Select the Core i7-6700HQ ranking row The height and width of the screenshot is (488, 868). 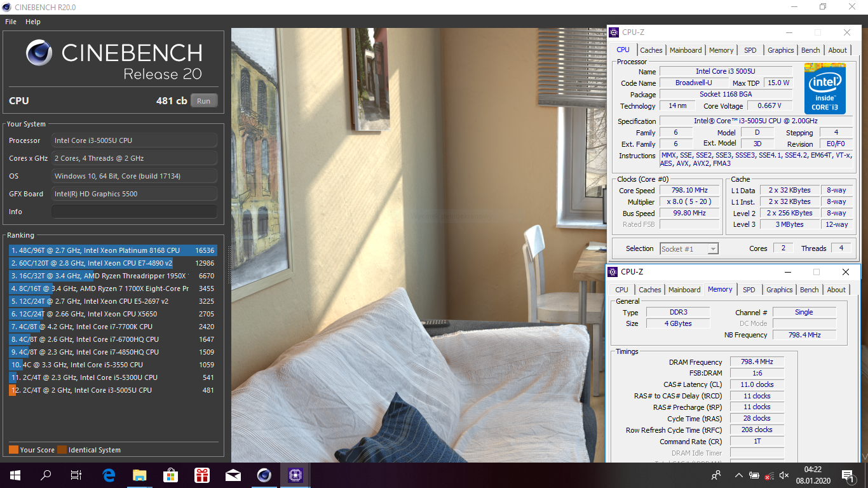(113, 339)
